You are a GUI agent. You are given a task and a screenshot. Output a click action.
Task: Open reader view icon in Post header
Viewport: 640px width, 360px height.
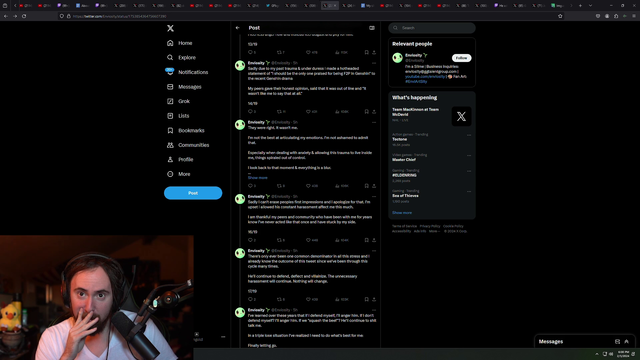coord(372,28)
